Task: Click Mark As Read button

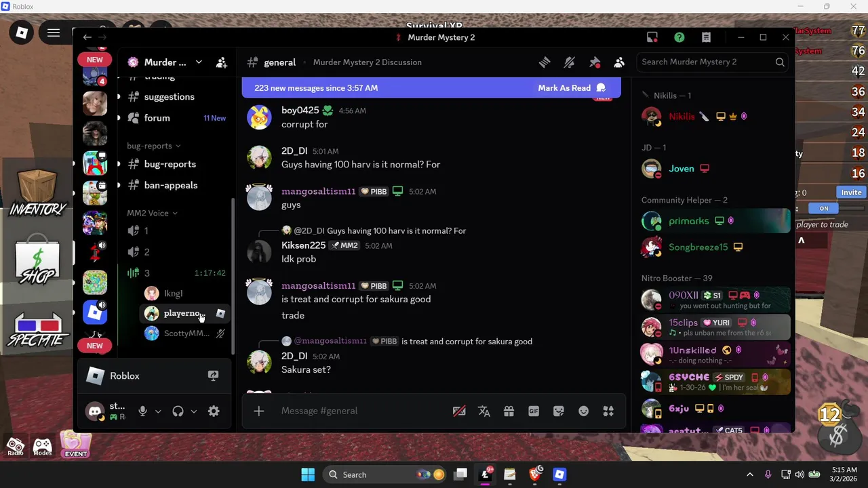Action: 572,88
